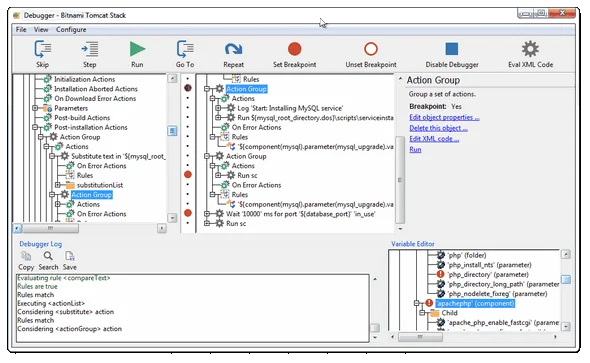Expand the Log 'Start: Installing MySQL' node
Viewport: 590px width, 363px height.
(x=218, y=108)
